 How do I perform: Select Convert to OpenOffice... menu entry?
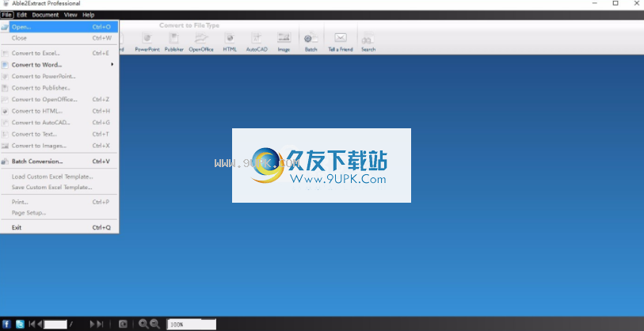tap(59, 99)
